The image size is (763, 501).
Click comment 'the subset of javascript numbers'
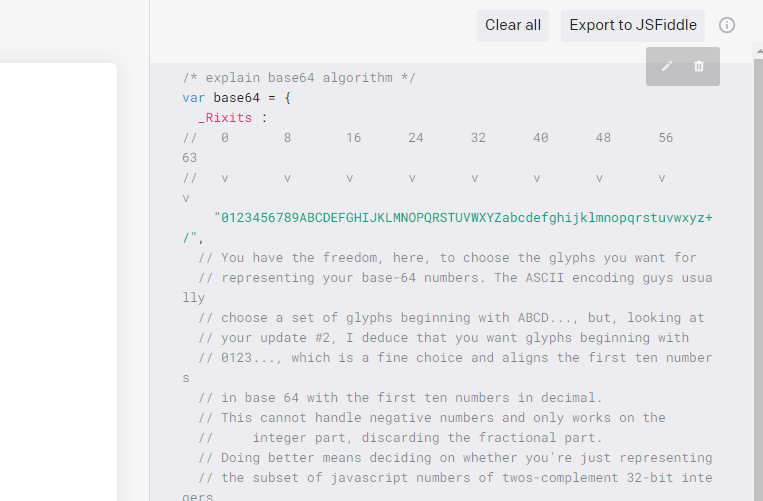pos(447,487)
